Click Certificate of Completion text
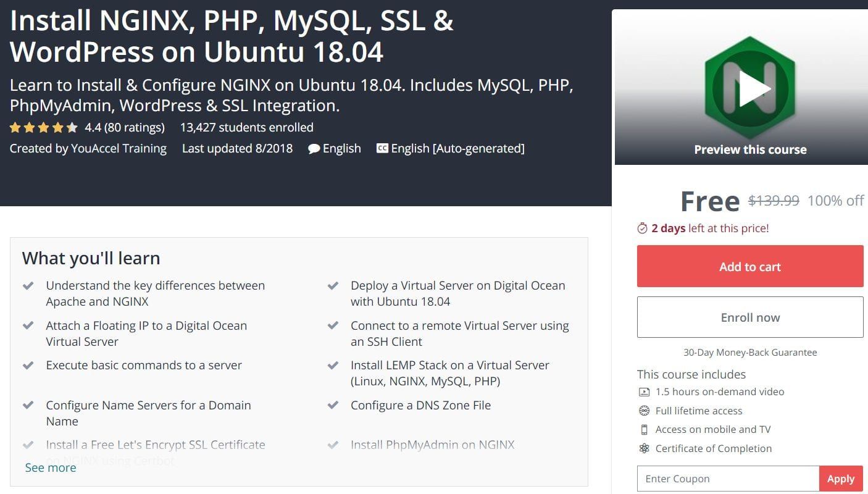The width and height of the screenshot is (868, 494). click(x=714, y=449)
